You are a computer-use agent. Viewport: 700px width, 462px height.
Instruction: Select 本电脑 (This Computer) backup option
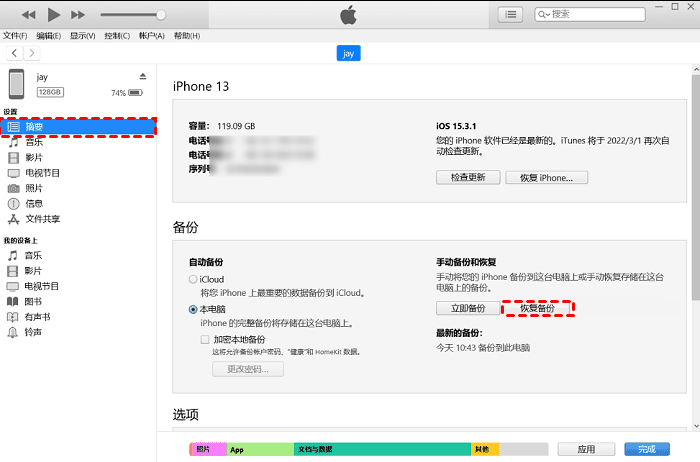coord(193,310)
